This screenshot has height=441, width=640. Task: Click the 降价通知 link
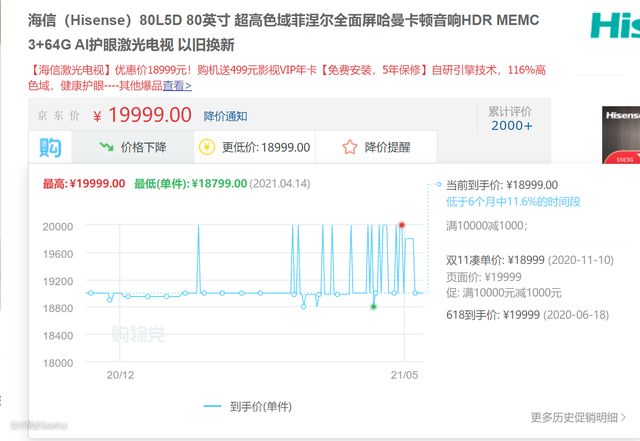pyautogui.click(x=225, y=116)
